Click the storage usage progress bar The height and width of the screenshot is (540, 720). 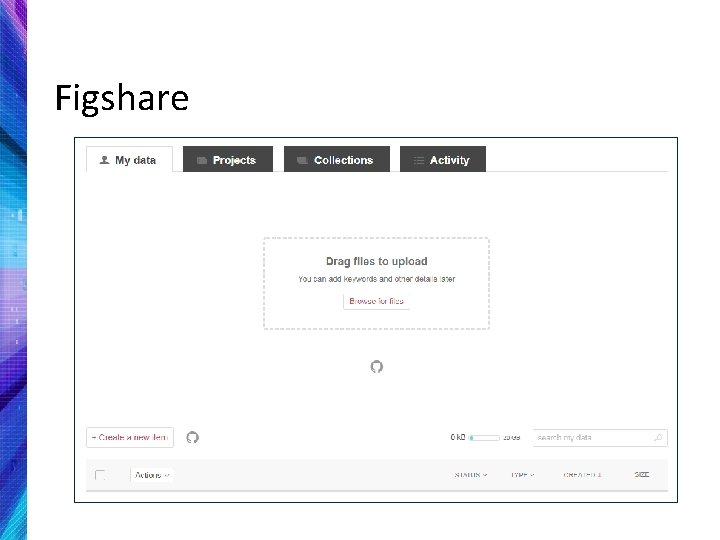click(484, 438)
